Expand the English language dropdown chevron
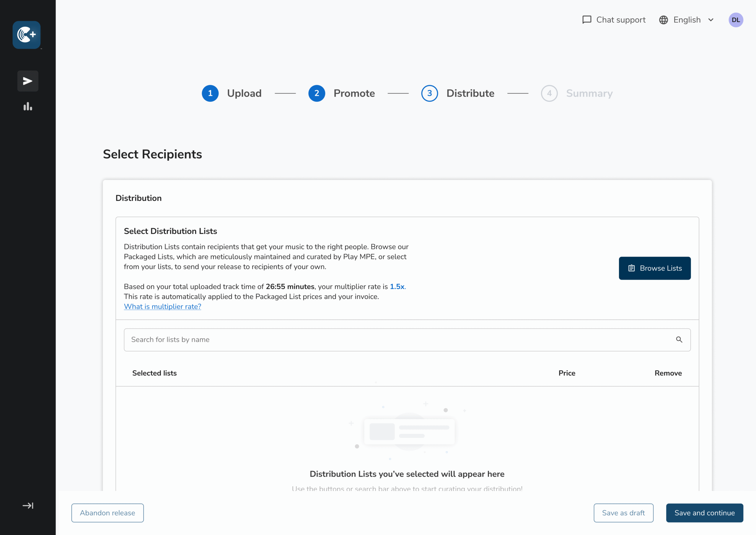The height and width of the screenshot is (535, 756). pos(711,20)
